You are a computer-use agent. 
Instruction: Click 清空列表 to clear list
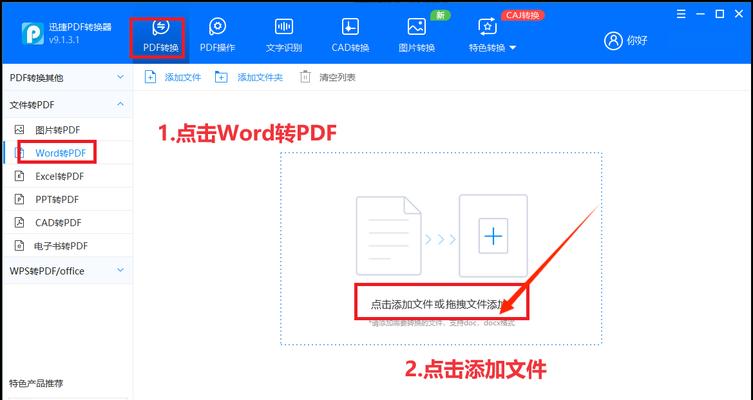(338, 77)
